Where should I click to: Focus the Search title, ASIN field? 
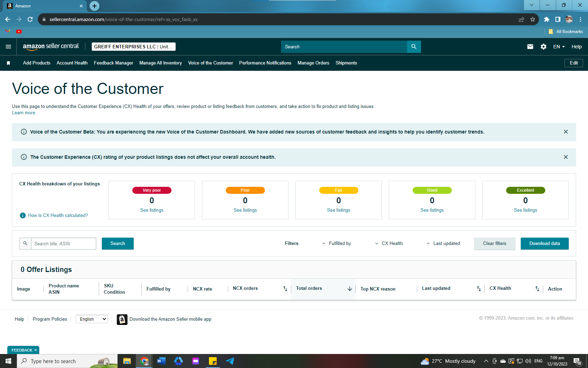click(x=64, y=244)
